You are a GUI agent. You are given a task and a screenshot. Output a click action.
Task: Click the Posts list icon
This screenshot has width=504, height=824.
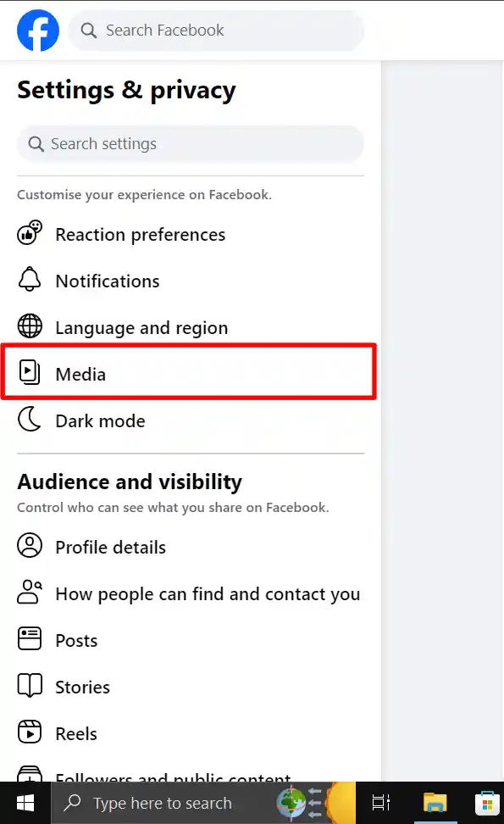(x=30, y=640)
